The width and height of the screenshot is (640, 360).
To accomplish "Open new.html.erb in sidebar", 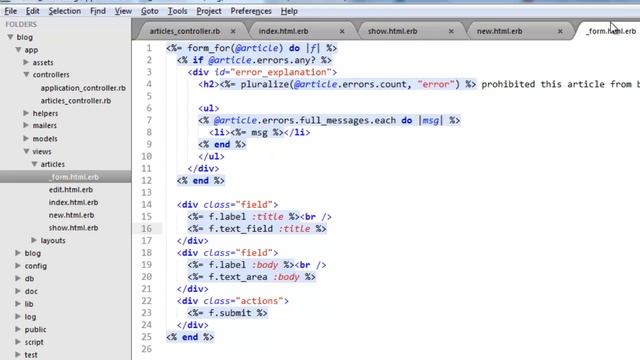I will tap(71, 215).
